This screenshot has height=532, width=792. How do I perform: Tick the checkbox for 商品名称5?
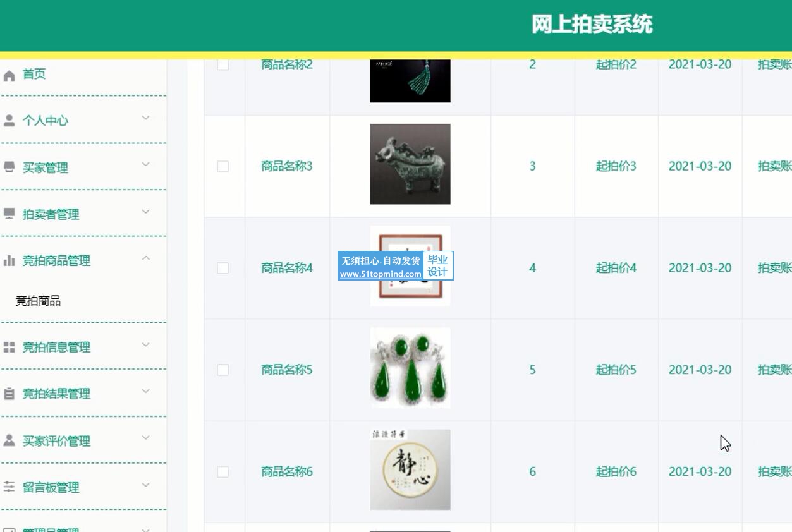coord(222,370)
